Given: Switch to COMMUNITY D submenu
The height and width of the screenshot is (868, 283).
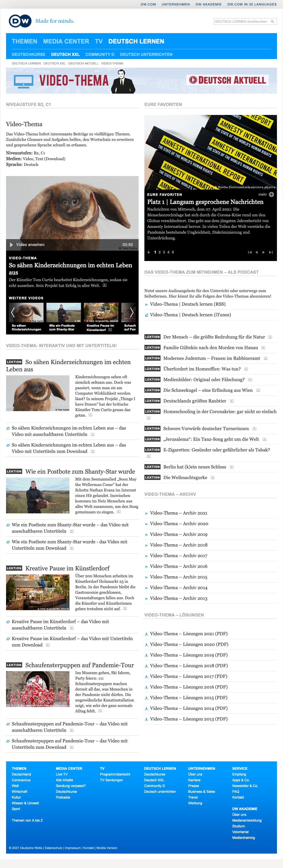Looking at the screenshot, I should click(100, 54).
